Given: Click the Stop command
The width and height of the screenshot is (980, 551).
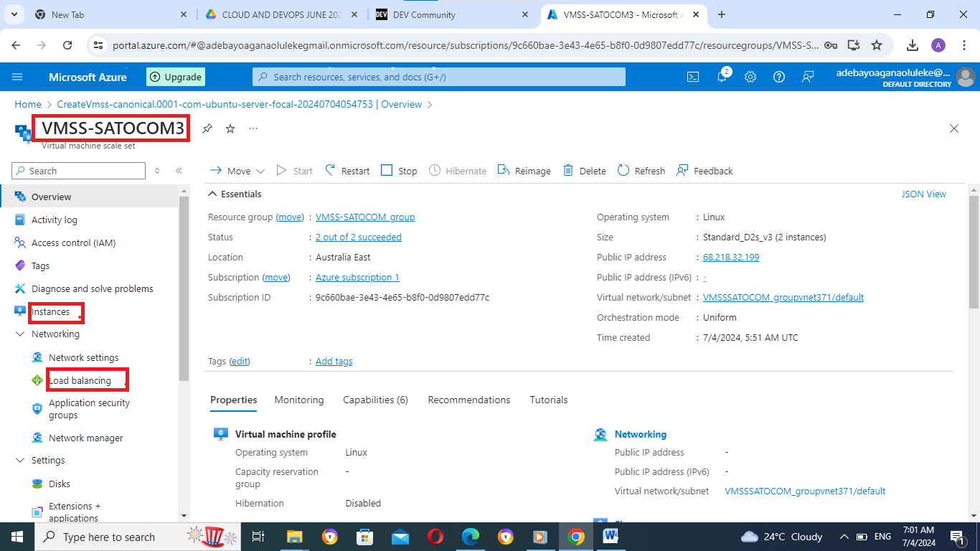Looking at the screenshot, I should (399, 171).
